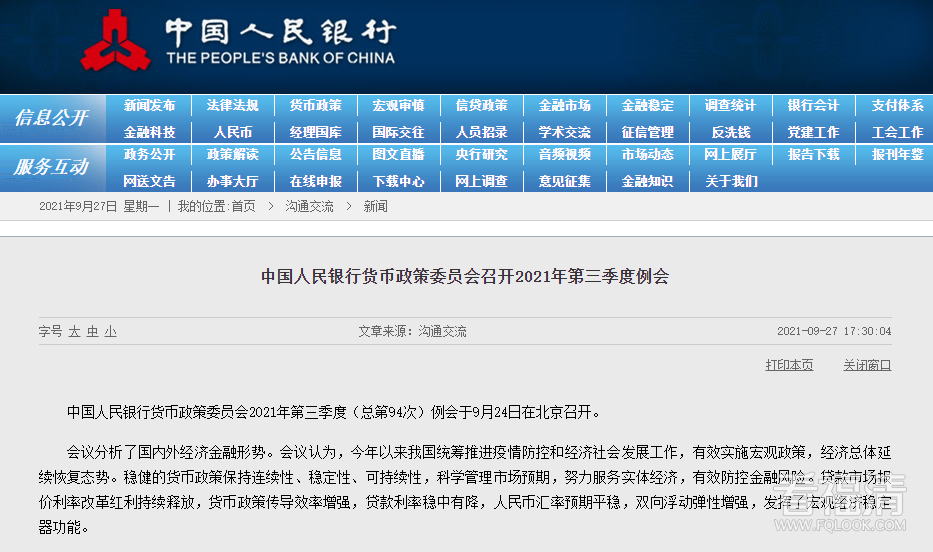Visit 意见征集 page

(x=565, y=181)
